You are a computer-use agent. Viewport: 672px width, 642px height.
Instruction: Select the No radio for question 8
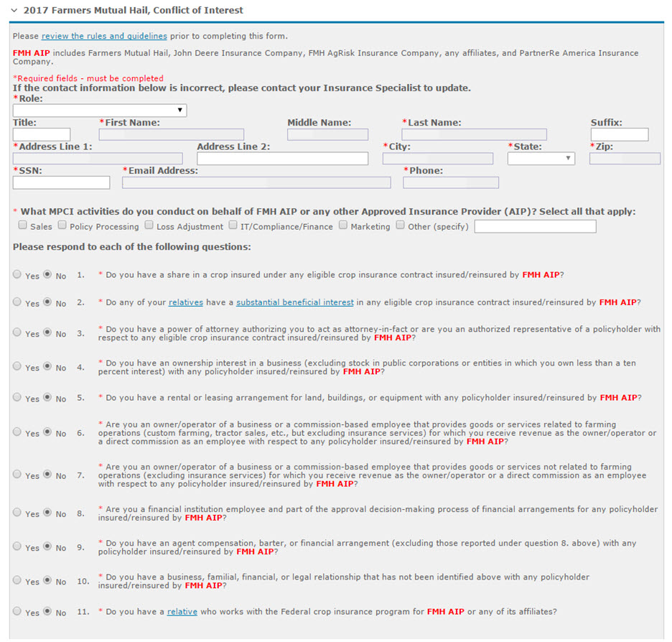click(47, 513)
